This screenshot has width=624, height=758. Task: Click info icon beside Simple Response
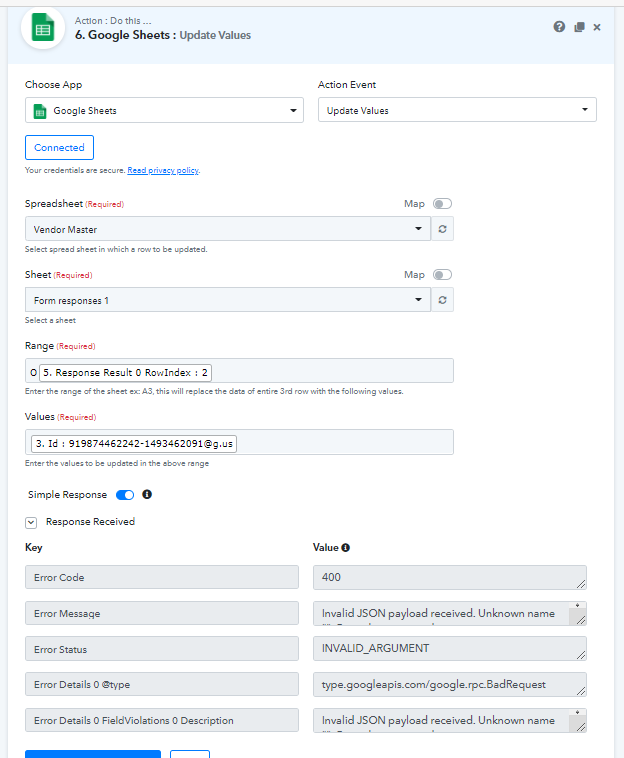click(x=147, y=494)
